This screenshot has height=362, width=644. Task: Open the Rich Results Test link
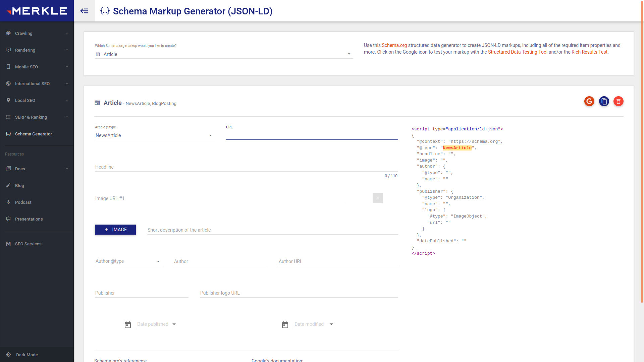(x=589, y=52)
